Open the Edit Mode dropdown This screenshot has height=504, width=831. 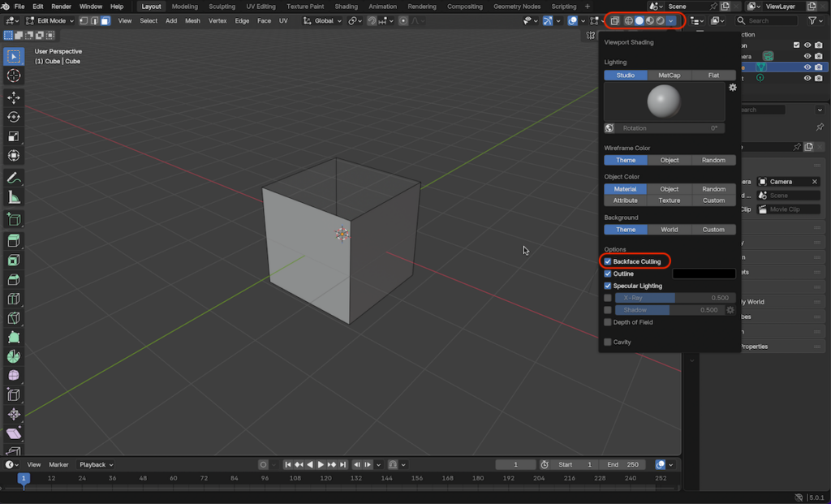pyautogui.click(x=50, y=20)
